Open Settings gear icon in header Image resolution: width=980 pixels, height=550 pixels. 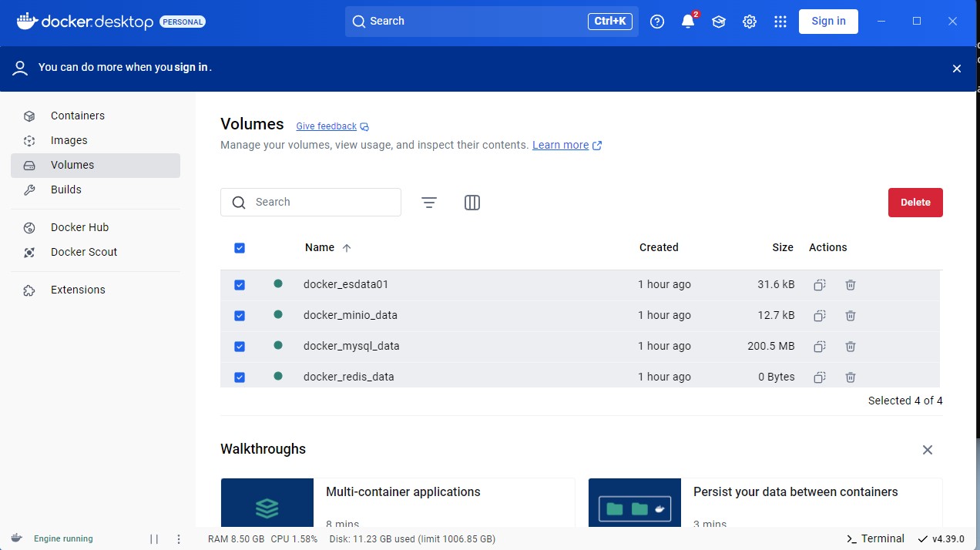coord(750,22)
